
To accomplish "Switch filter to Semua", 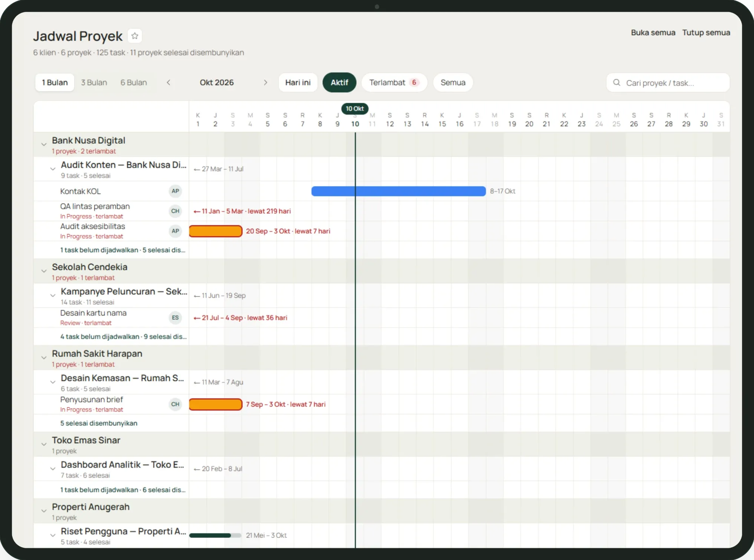I will click(453, 83).
